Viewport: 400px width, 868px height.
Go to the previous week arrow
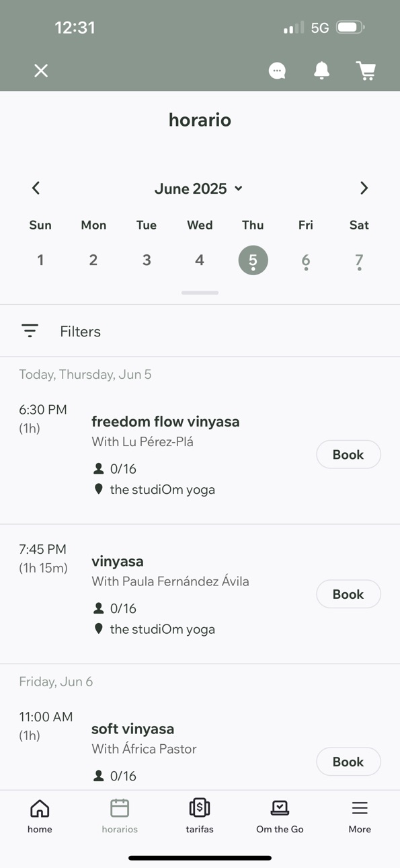[36, 188]
